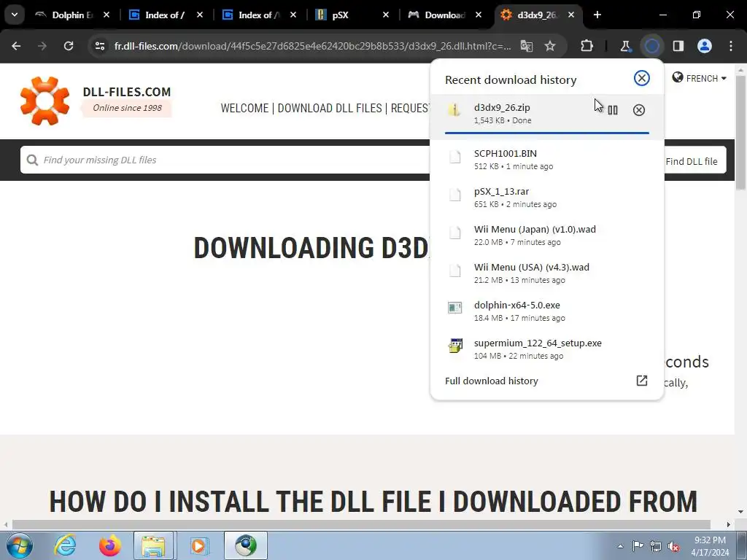The width and height of the screenshot is (747, 560).
Task: Click the Find DLL file button
Action: tap(692, 161)
